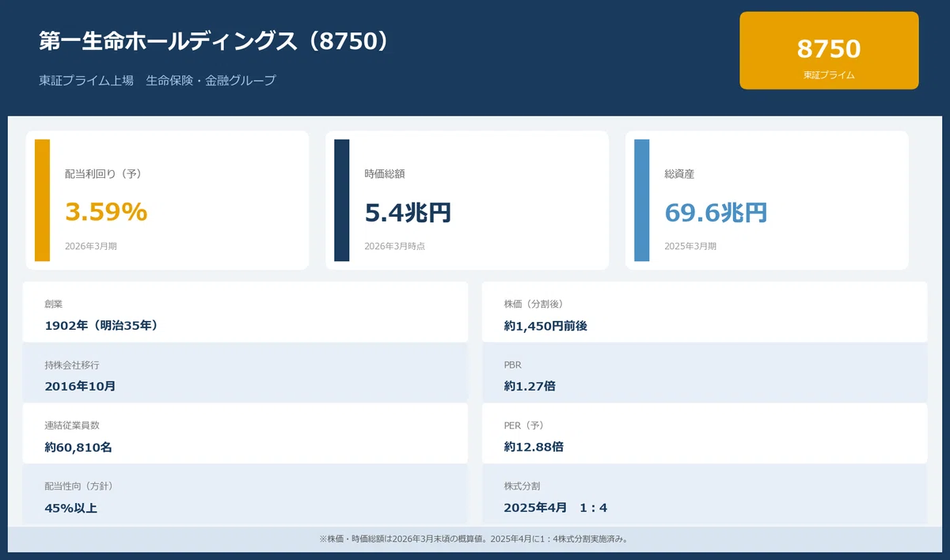The height and width of the screenshot is (560, 950).
Task: Select the 総資産 card label
Action: tap(679, 174)
